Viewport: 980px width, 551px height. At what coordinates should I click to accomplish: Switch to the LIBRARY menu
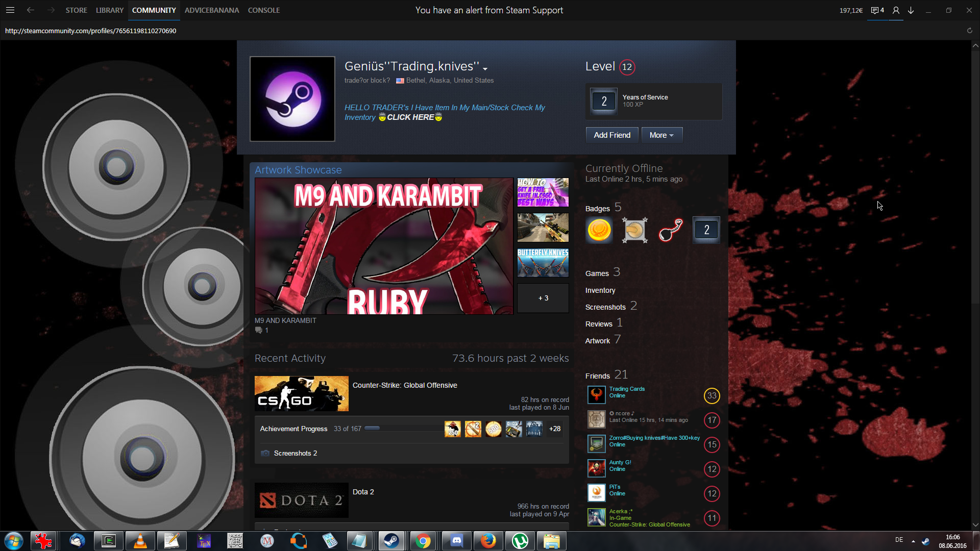point(110,10)
